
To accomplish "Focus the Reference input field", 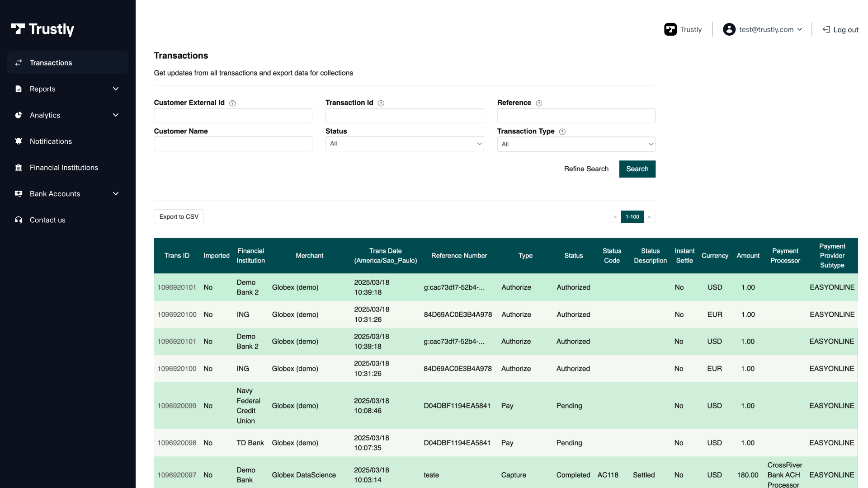I will coord(576,116).
